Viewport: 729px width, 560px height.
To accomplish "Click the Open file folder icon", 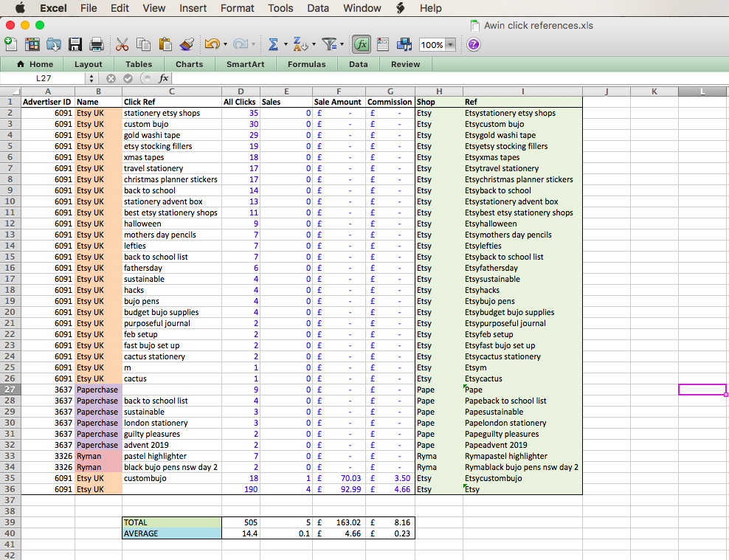I will [x=53, y=44].
